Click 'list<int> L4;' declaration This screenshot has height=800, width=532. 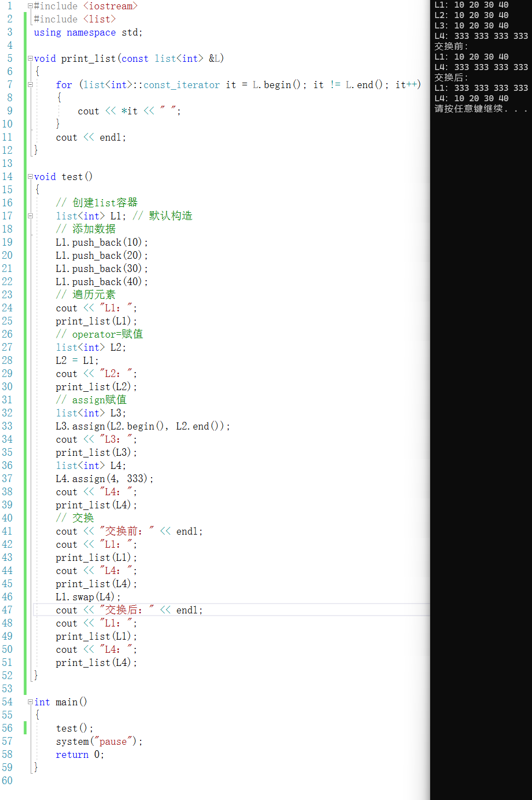click(x=91, y=466)
